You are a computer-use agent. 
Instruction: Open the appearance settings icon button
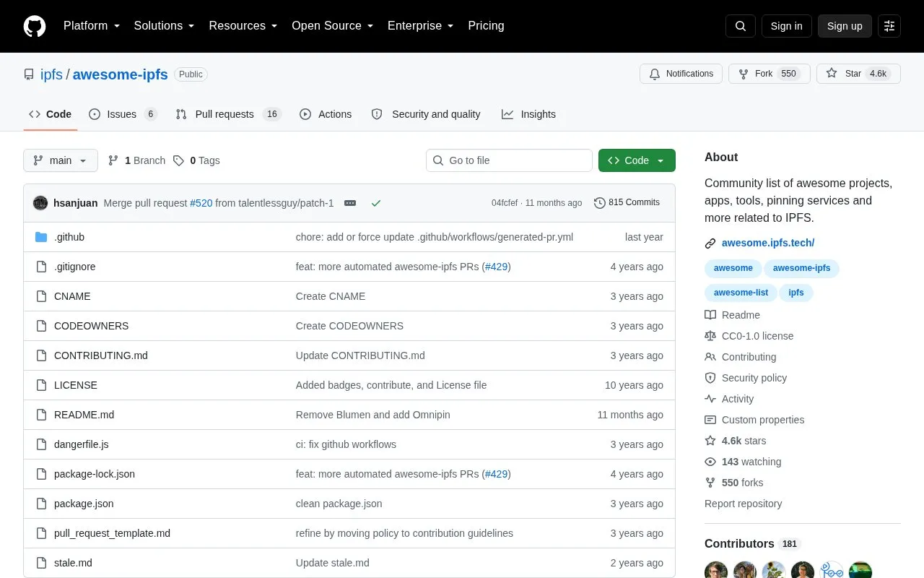[x=889, y=26]
